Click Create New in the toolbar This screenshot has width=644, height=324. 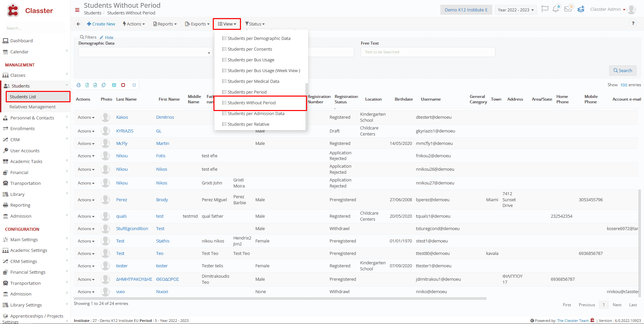tap(101, 24)
